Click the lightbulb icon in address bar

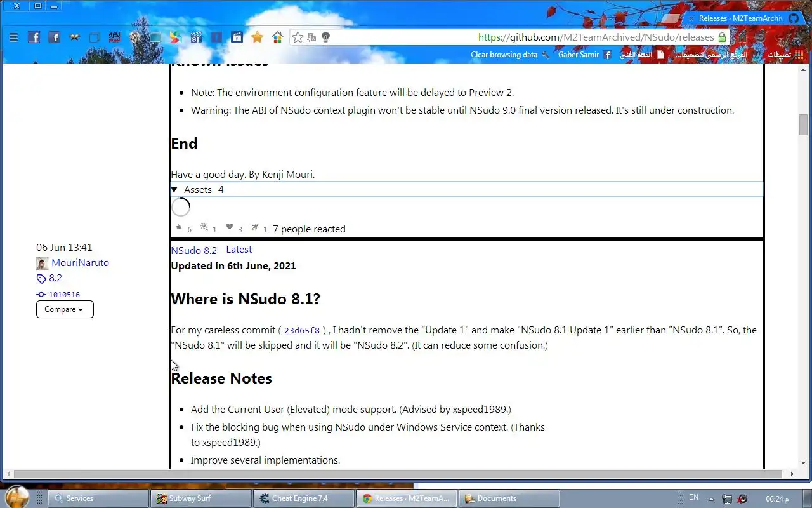pos(325,37)
